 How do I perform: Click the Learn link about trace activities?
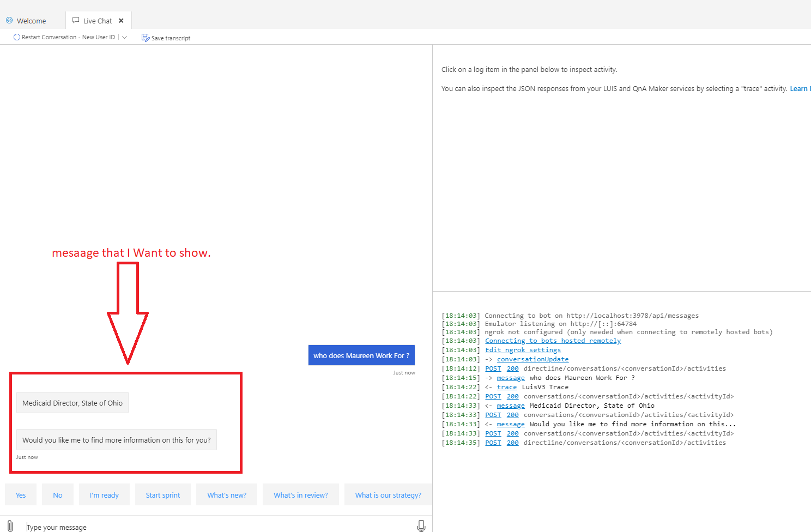click(x=799, y=88)
